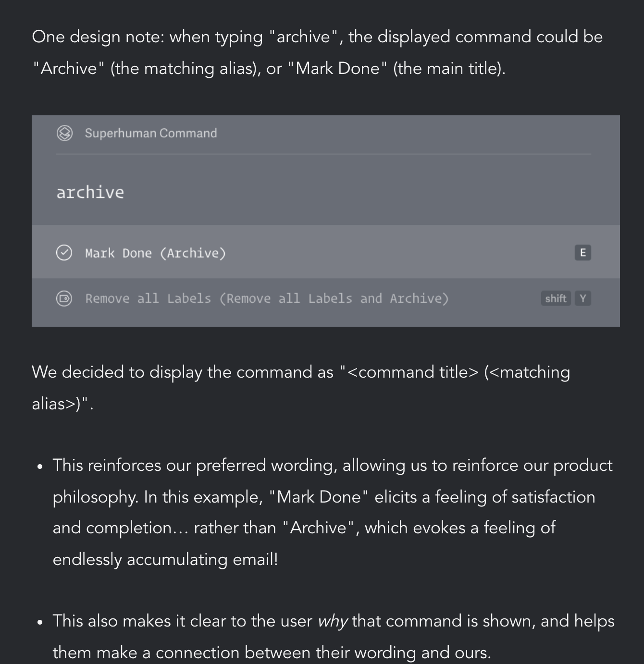Click the shift shortcut key badge

coord(556,298)
